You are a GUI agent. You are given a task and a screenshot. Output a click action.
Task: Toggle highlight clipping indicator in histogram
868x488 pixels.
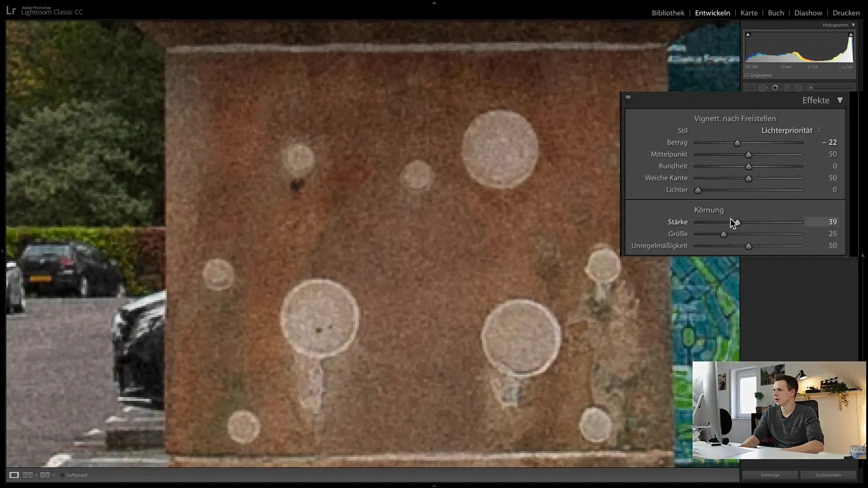click(851, 34)
